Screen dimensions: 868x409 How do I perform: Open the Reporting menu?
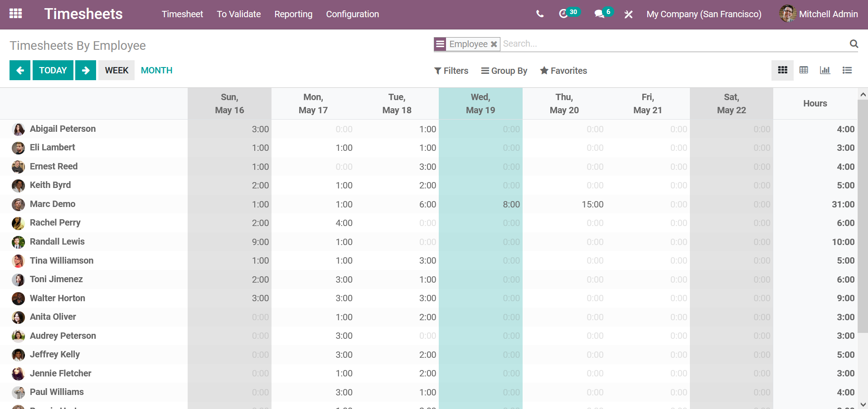(293, 14)
